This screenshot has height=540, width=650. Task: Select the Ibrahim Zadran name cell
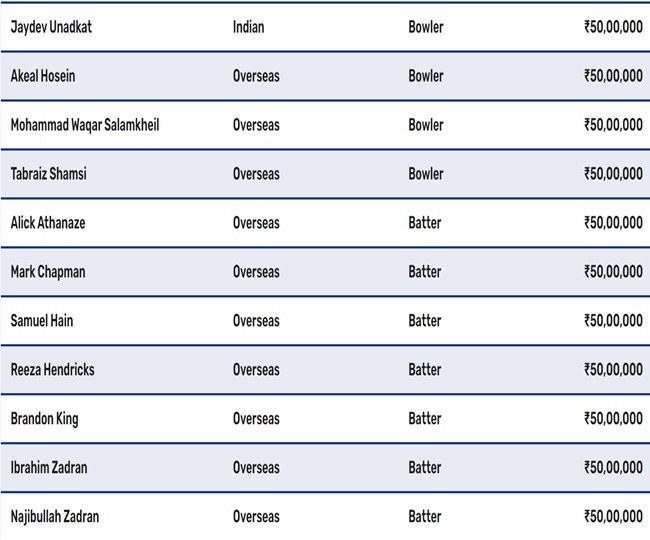click(50, 468)
